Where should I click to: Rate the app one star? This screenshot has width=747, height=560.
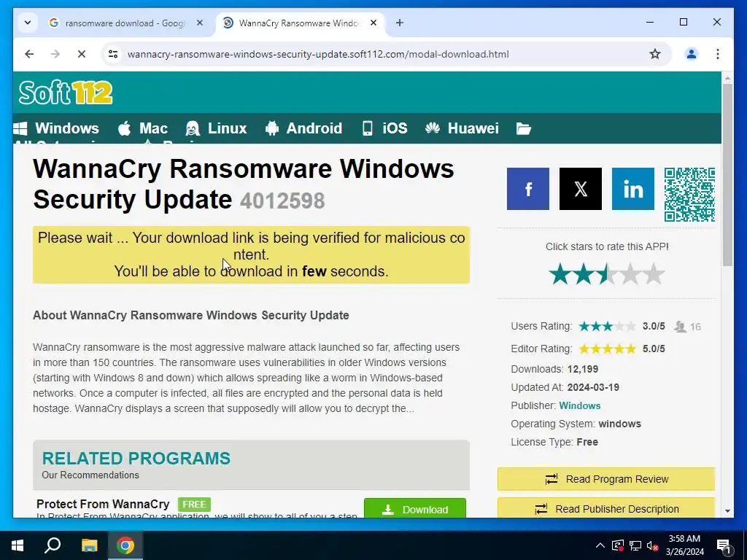tap(560, 274)
